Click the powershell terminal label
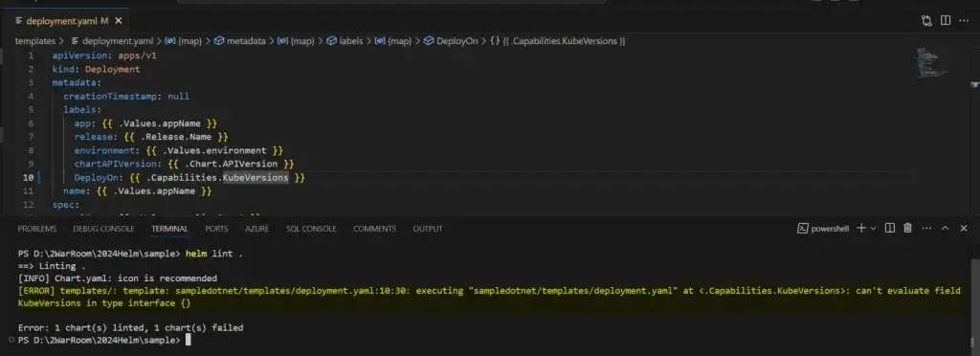 (x=823, y=229)
